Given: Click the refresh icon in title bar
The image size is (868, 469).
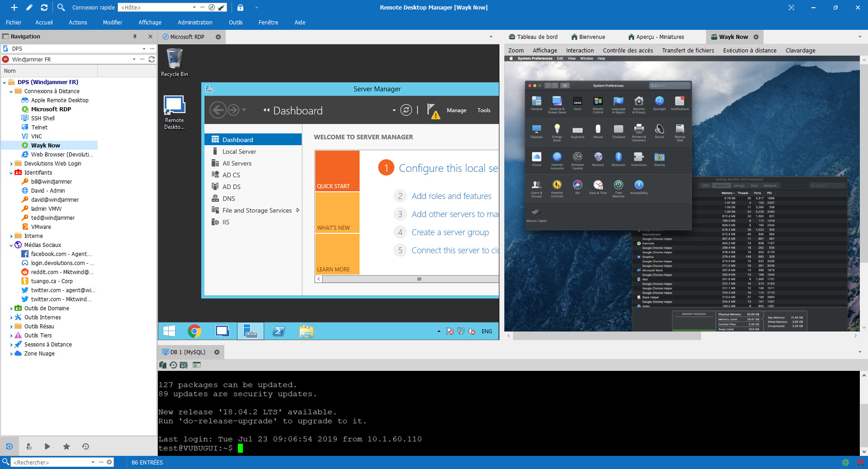Looking at the screenshot, I should pos(44,7).
